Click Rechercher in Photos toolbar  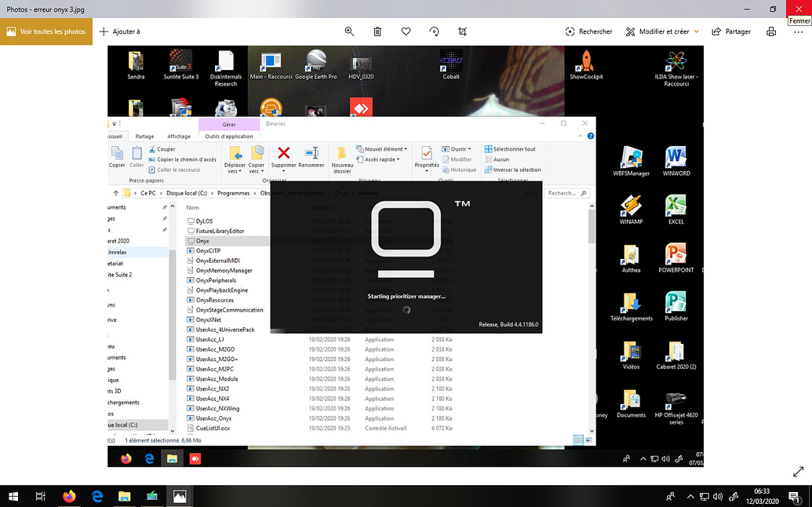tap(589, 31)
